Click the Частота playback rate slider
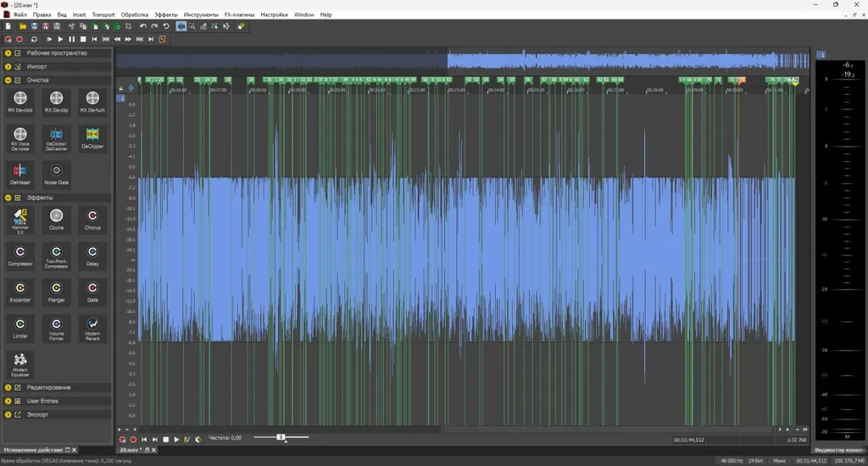 click(281, 437)
